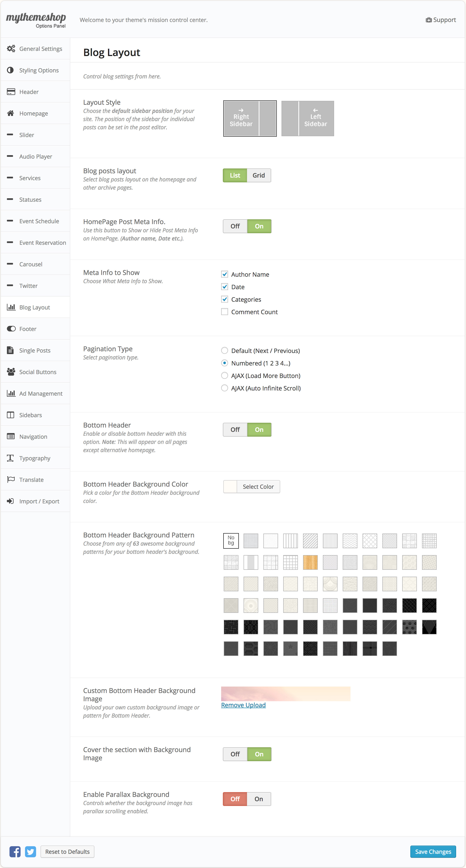Click the Import / Export arrow icon
This screenshot has height=868, width=466.
[x=11, y=501]
